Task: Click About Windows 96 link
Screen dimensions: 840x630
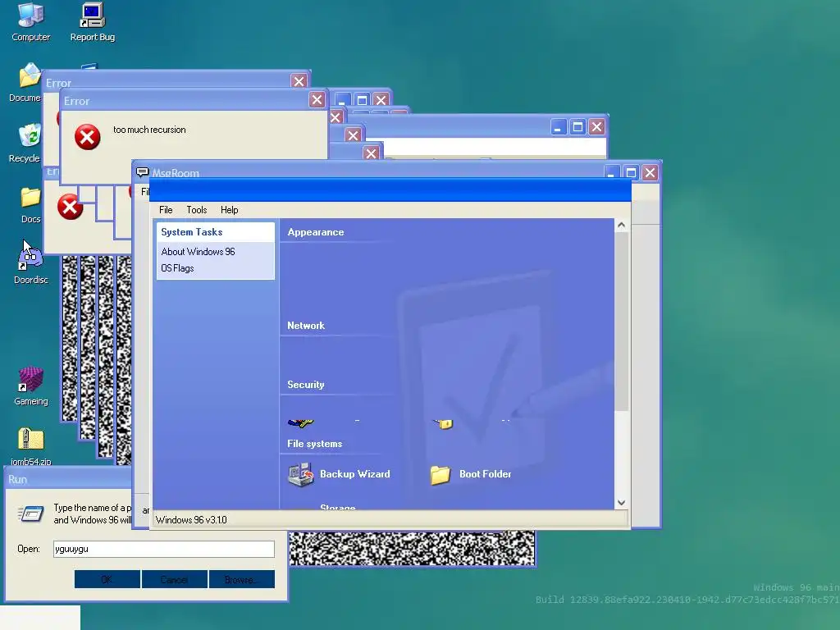Action: click(x=199, y=252)
